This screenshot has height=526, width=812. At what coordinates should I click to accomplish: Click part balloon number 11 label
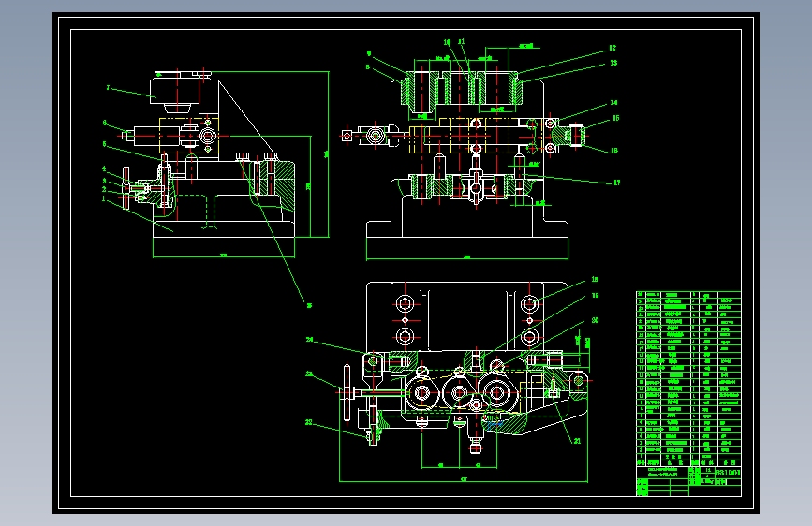462,42
